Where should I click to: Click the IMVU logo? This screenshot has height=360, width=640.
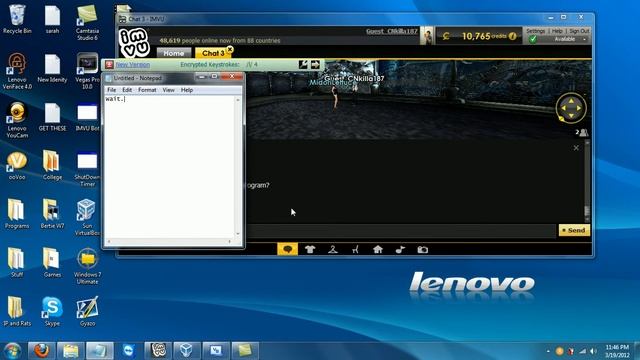[134, 42]
